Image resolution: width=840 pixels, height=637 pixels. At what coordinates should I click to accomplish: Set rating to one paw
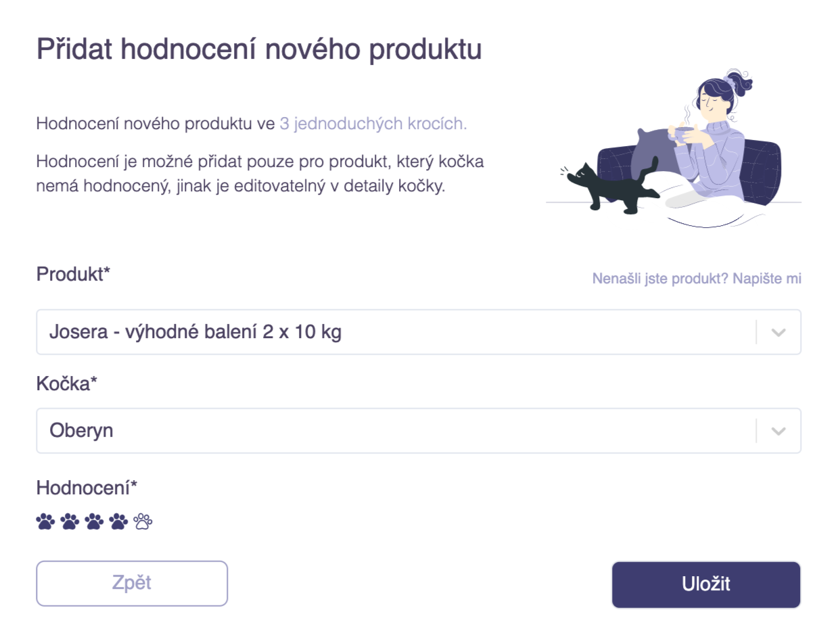tap(46, 521)
